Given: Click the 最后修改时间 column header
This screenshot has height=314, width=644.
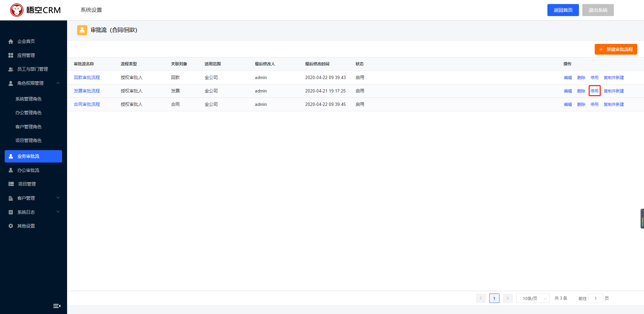Looking at the screenshot, I should click(317, 64).
